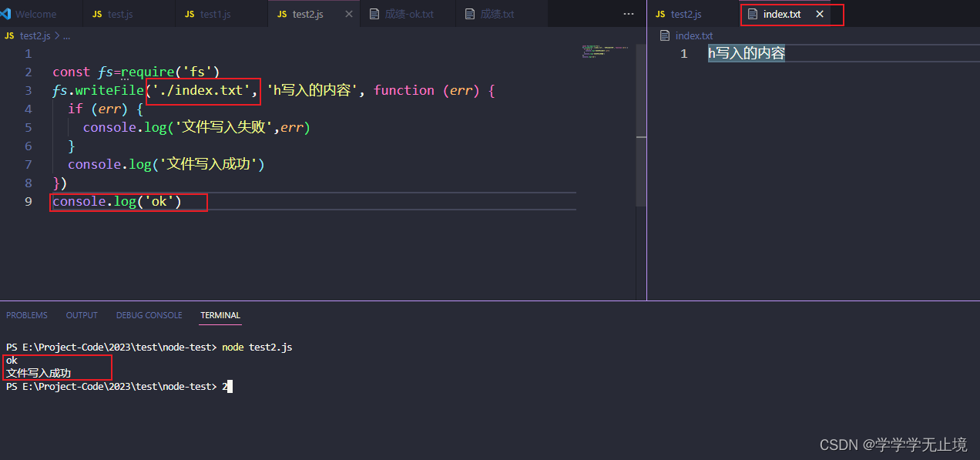Open the More Actions ellipsis in left editor group

point(629,14)
